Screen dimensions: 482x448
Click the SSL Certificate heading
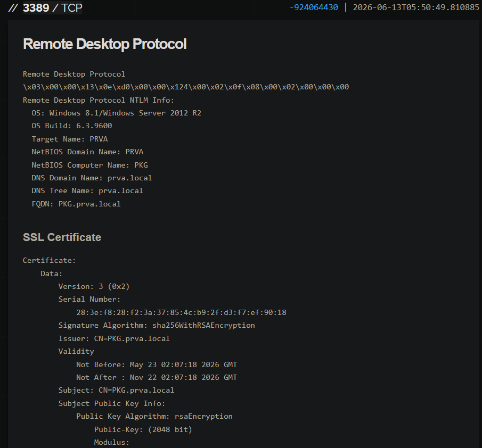click(62, 237)
